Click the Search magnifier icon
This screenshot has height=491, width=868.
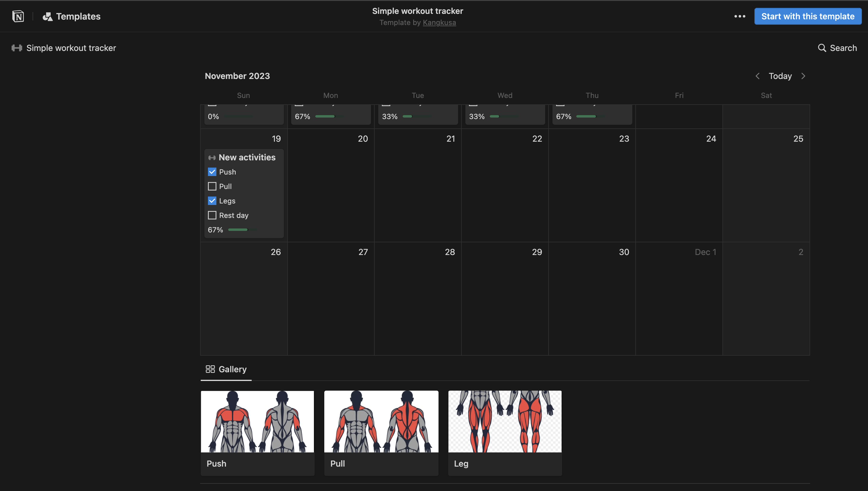822,48
